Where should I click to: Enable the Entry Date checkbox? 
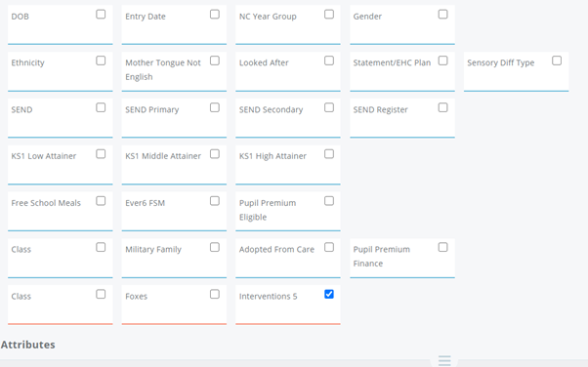click(215, 15)
